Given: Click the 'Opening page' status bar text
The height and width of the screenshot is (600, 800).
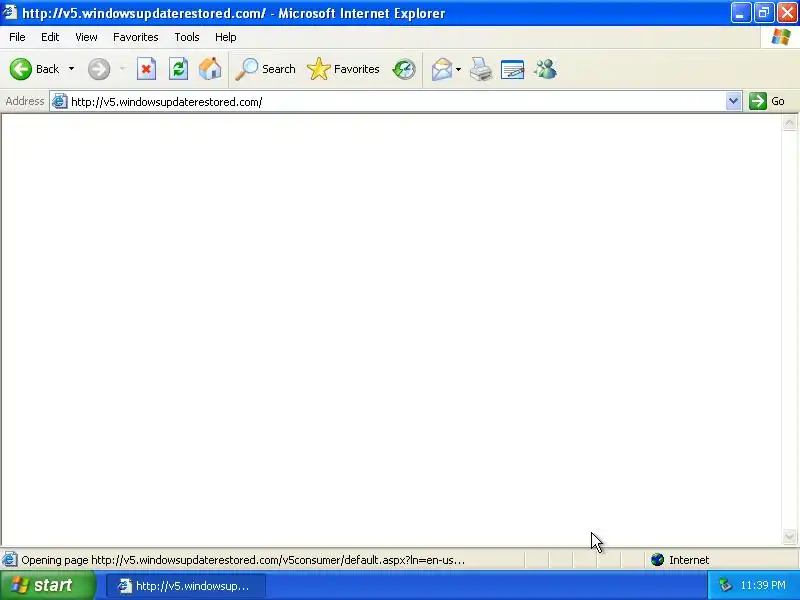Looking at the screenshot, I should (243, 560).
